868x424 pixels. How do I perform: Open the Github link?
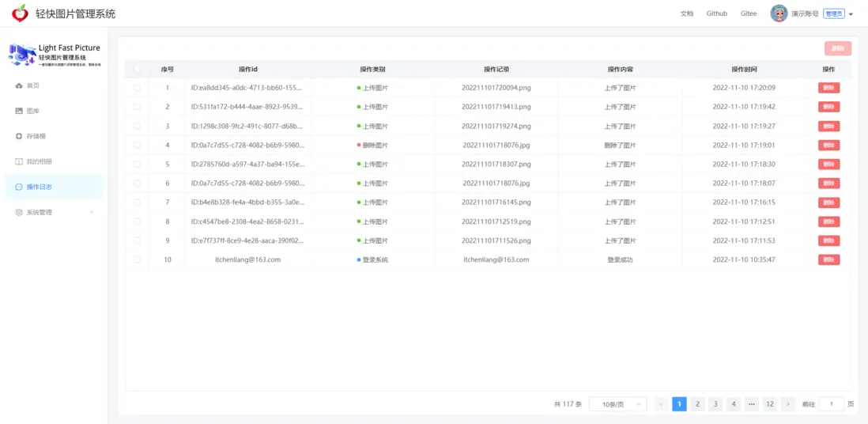[717, 14]
